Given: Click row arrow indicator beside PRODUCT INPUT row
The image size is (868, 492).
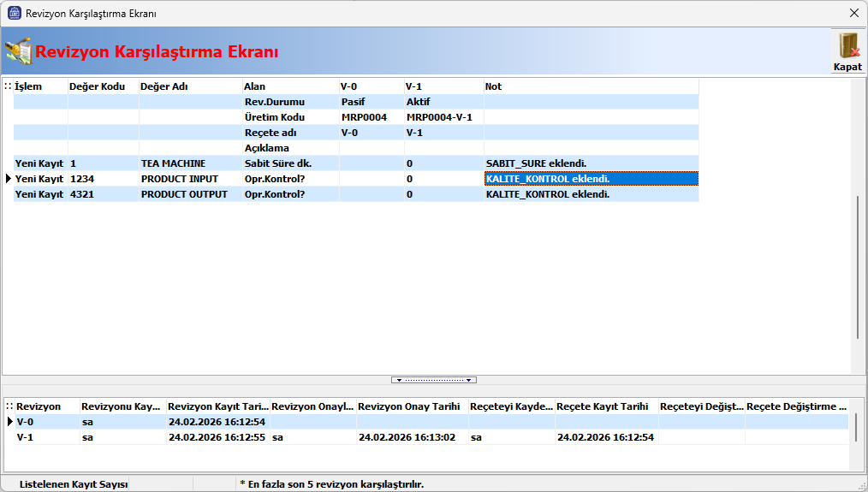Looking at the screenshot, I should (9, 179).
